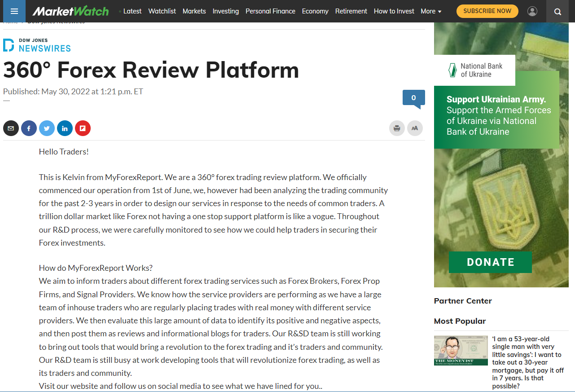
Task: Open the Economy section
Action: coord(315,11)
